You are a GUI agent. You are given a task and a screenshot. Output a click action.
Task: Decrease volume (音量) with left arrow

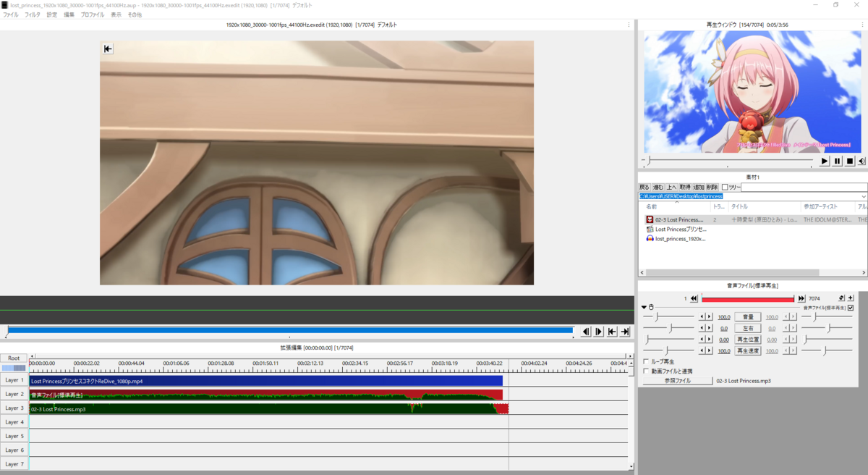(x=701, y=317)
